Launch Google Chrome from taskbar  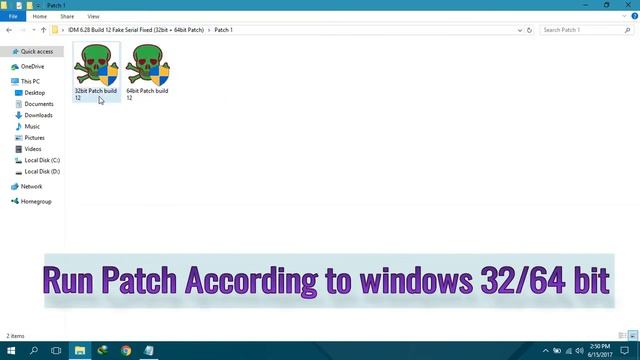point(126,351)
